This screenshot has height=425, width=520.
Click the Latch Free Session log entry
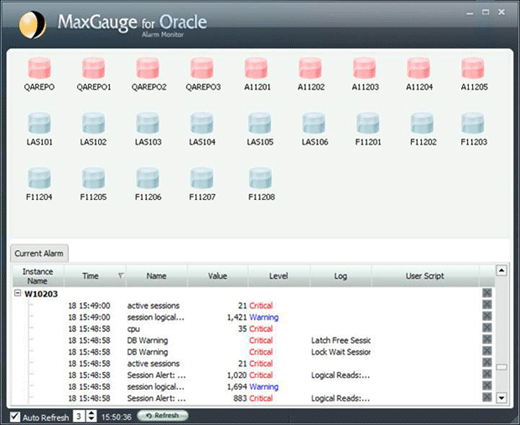[x=341, y=340]
